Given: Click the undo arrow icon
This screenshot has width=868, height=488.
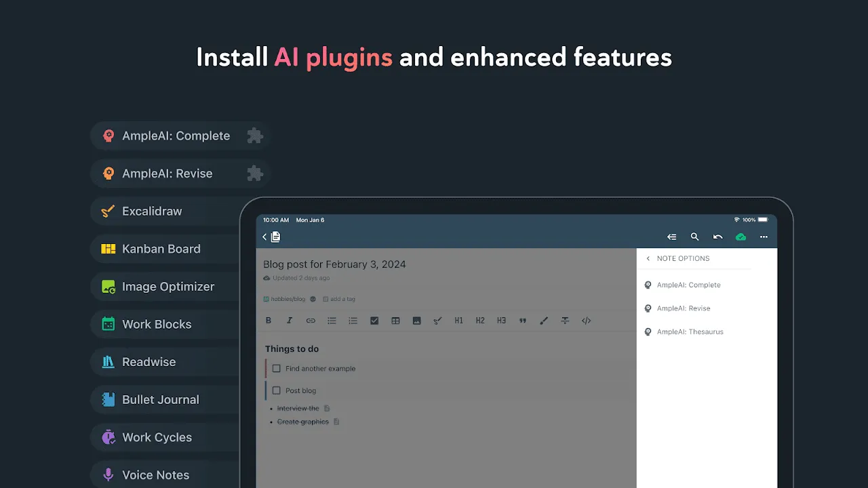Looking at the screenshot, I should point(717,237).
